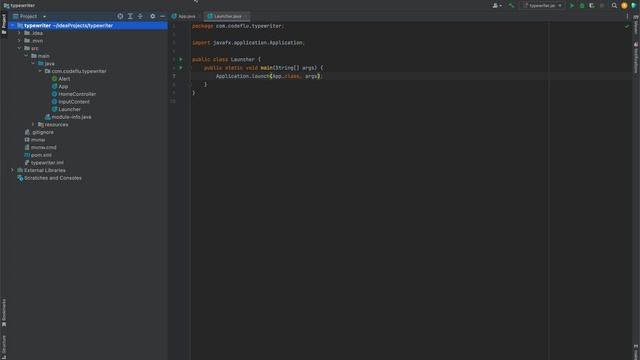
Task: Close the Launcher.java tab
Action: 246,16
